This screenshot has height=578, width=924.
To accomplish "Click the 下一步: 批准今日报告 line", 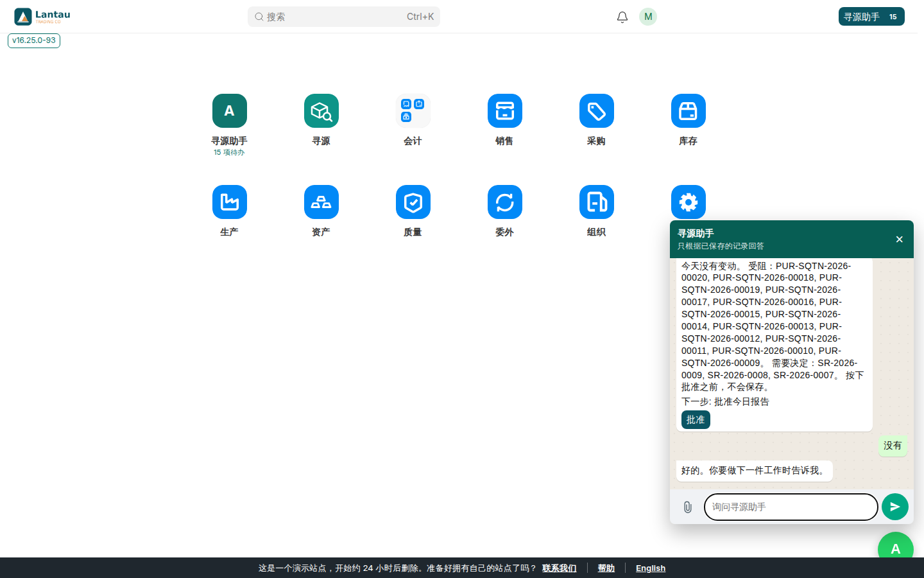I will click(x=725, y=402).
